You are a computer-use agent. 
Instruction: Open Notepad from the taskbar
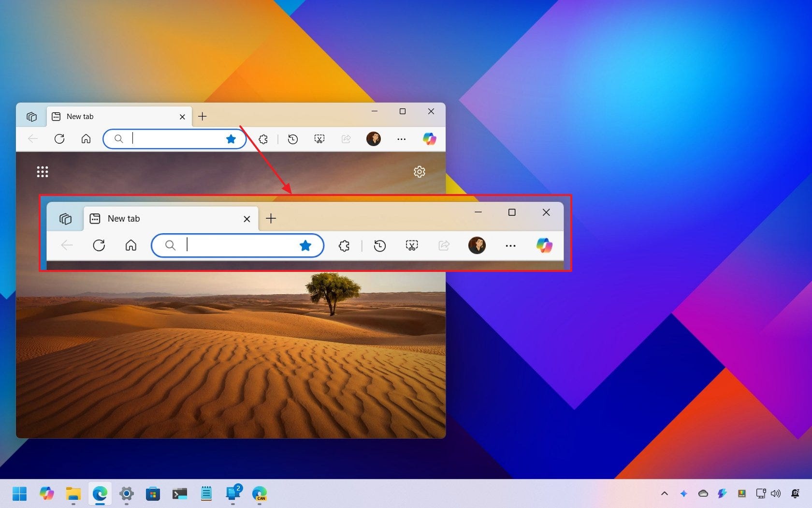206,493
